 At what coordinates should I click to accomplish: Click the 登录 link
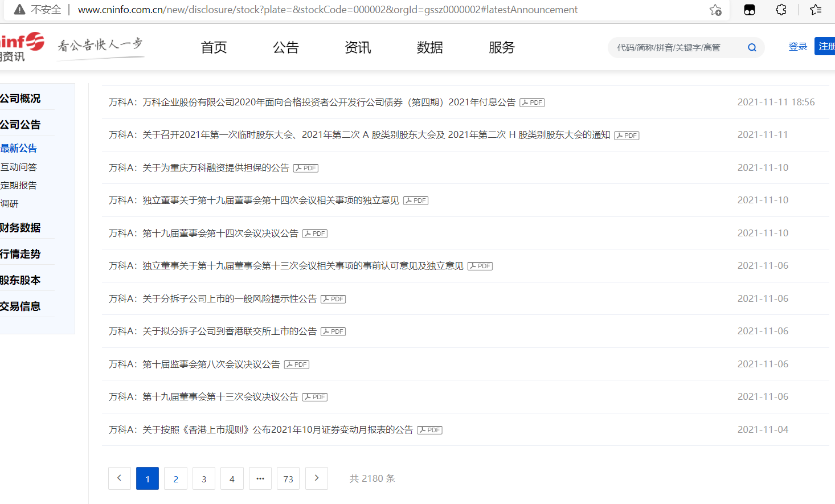(x=798, y=47)
